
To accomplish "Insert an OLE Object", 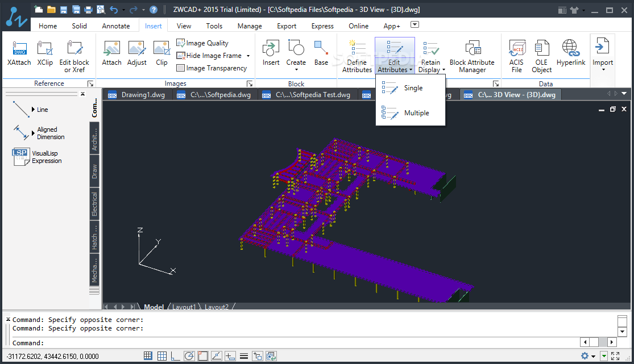I will pyautogui.click(x=541, y=57).
